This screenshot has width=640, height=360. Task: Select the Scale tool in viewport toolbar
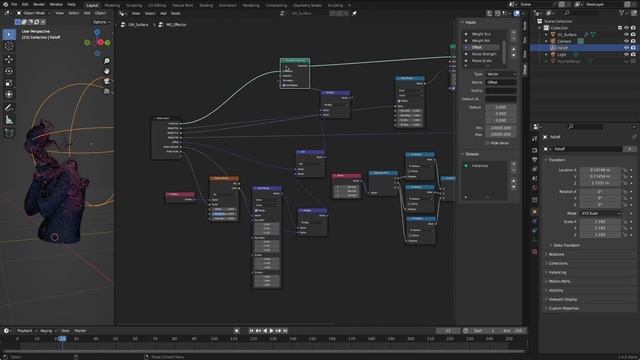coord(9,83)
